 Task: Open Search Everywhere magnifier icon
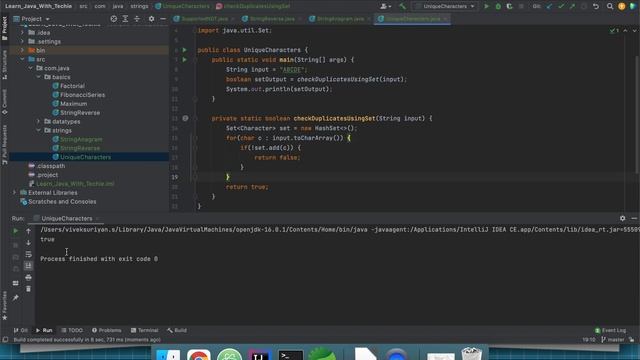pyautogui.click(x=610, y=7)
